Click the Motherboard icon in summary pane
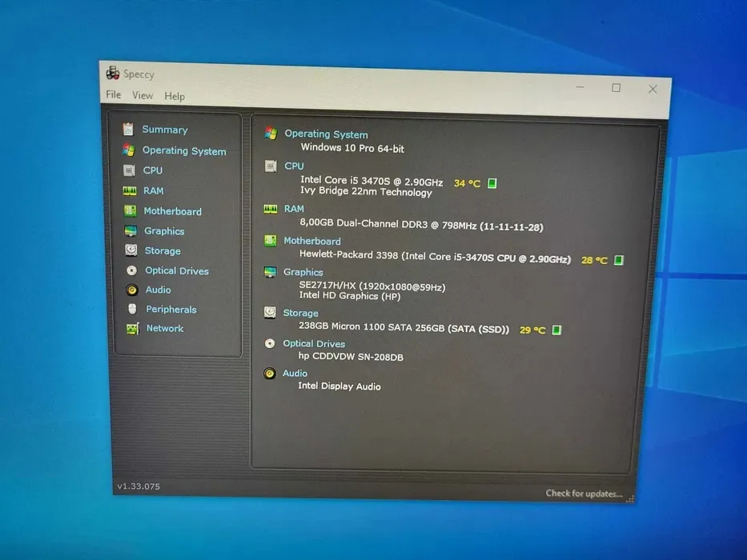 [x=270, y=241]
